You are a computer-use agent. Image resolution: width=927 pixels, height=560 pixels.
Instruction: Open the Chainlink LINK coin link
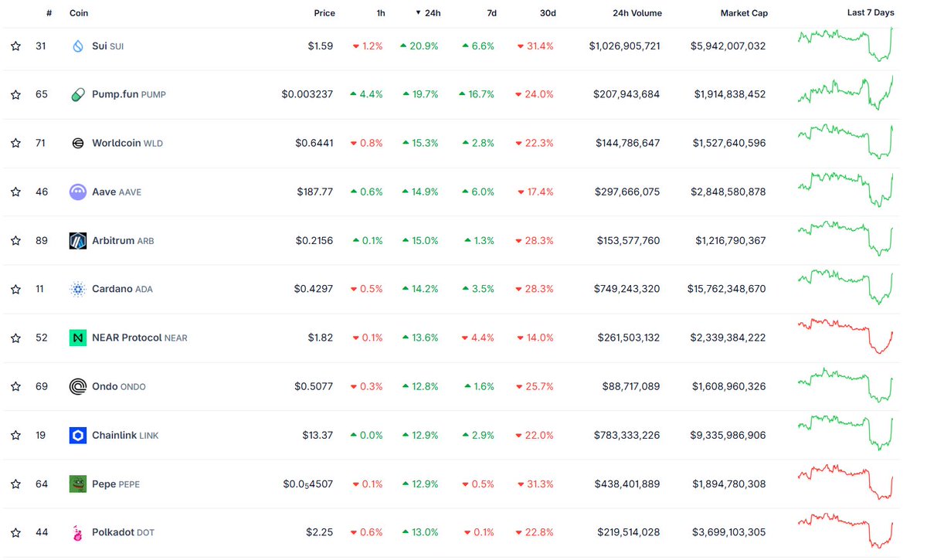125,435
